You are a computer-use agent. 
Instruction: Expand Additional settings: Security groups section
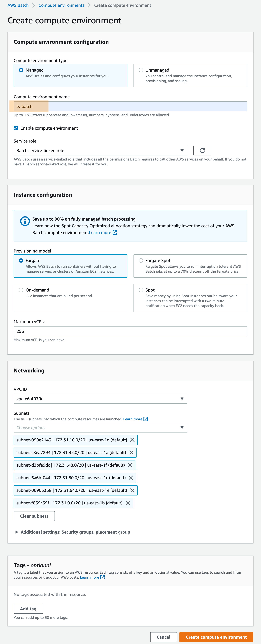point(73,532)
